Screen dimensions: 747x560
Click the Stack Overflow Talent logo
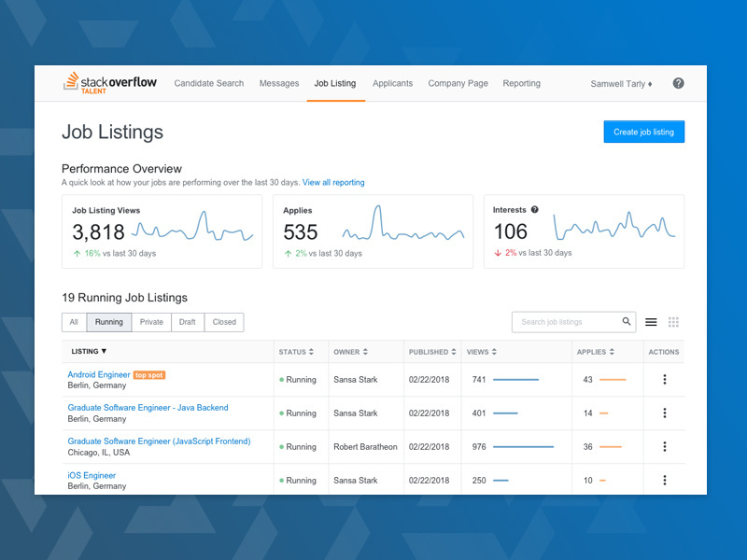coord(112,83)
